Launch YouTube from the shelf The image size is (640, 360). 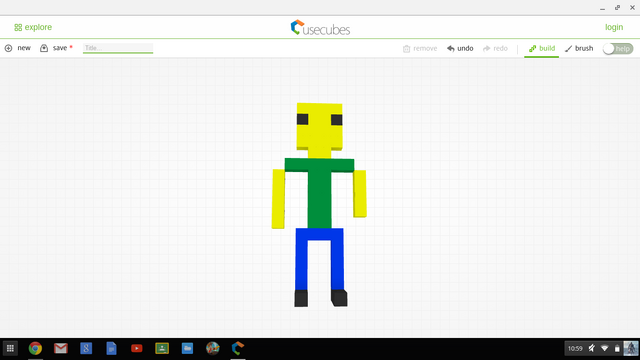coord(137,348)
